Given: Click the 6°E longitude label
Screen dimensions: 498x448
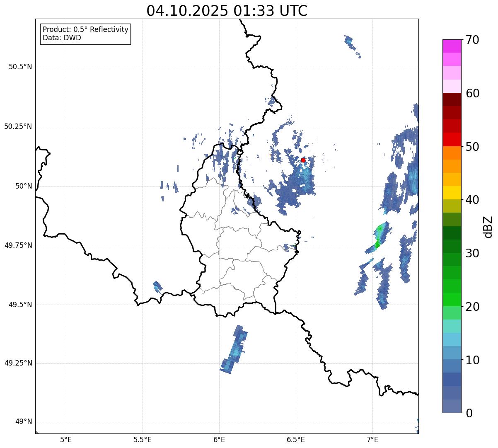Looking at the screenshot, I should point(219,440).
